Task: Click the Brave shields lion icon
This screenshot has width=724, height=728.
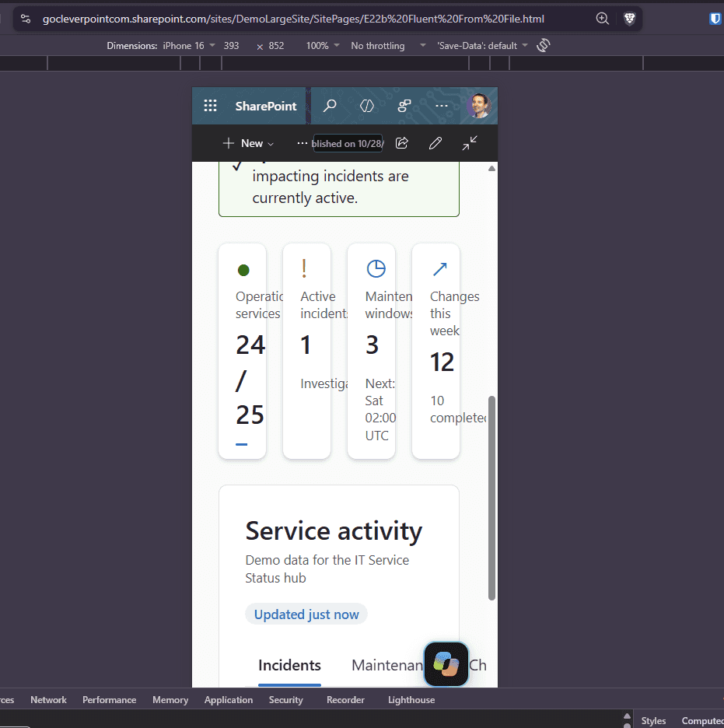Action: [x=629, y=19]
